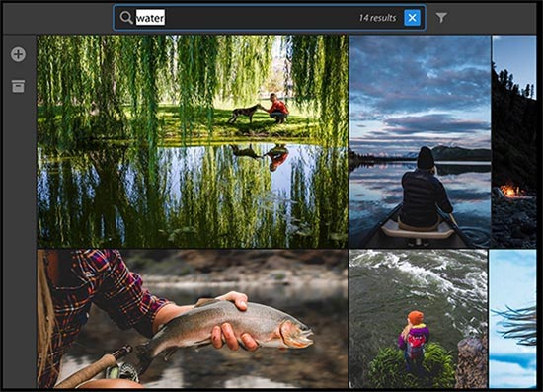This screenshot has width=543, height=392.
Task: Click the 14 results count label
Action: coord(377,18)
